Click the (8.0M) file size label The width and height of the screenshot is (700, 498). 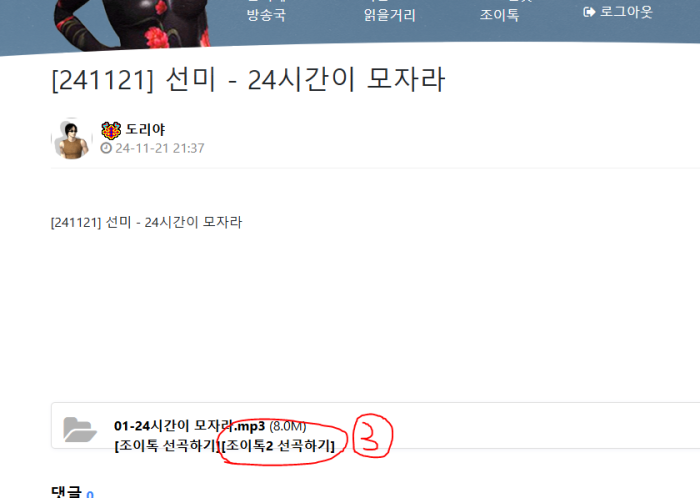[x=288, y=426]
